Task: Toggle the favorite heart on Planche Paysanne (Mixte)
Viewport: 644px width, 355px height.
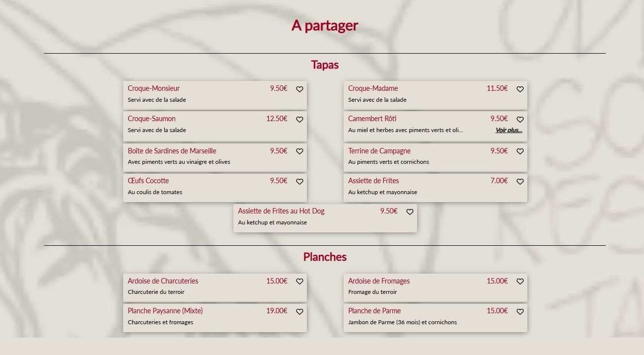Action: click(x=299, y=312)
